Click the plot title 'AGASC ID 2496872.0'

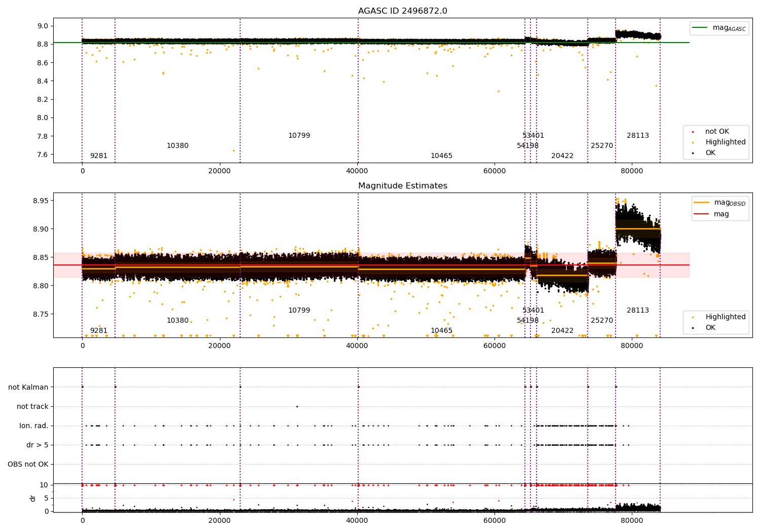pos(403,11)
